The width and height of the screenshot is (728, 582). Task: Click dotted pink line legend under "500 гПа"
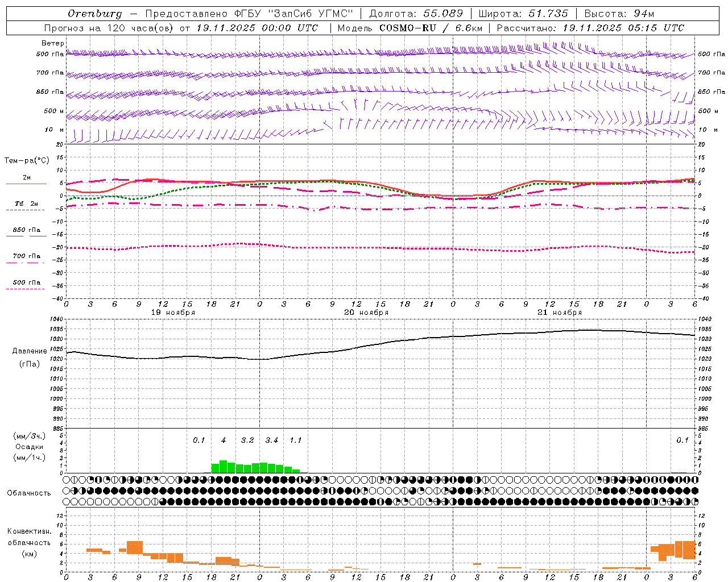25,289
